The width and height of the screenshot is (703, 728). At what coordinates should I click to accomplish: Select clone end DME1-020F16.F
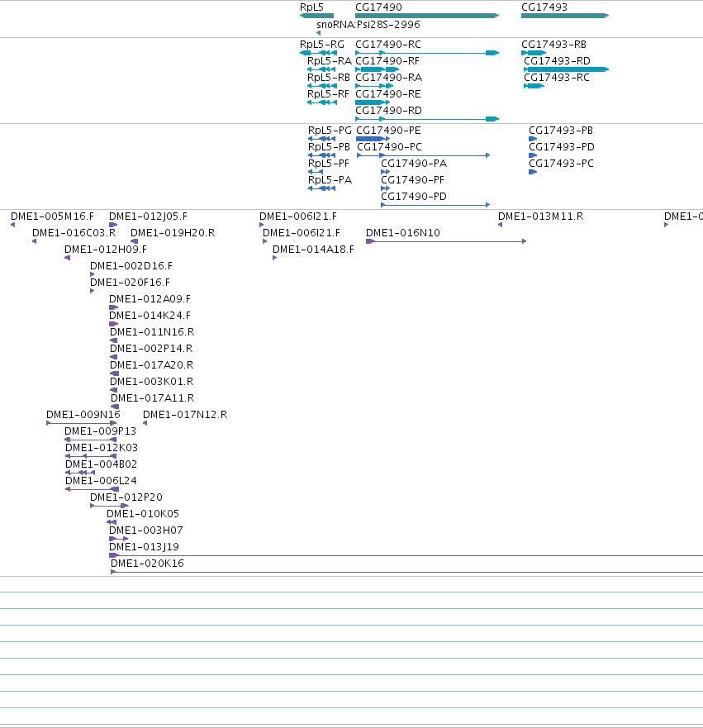92,291
